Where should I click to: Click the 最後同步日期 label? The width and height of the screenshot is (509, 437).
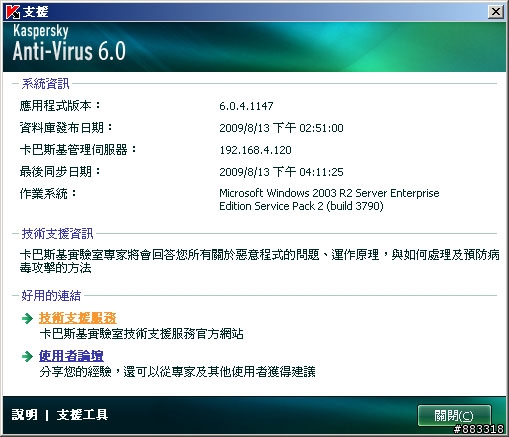[x=60, y=172]
